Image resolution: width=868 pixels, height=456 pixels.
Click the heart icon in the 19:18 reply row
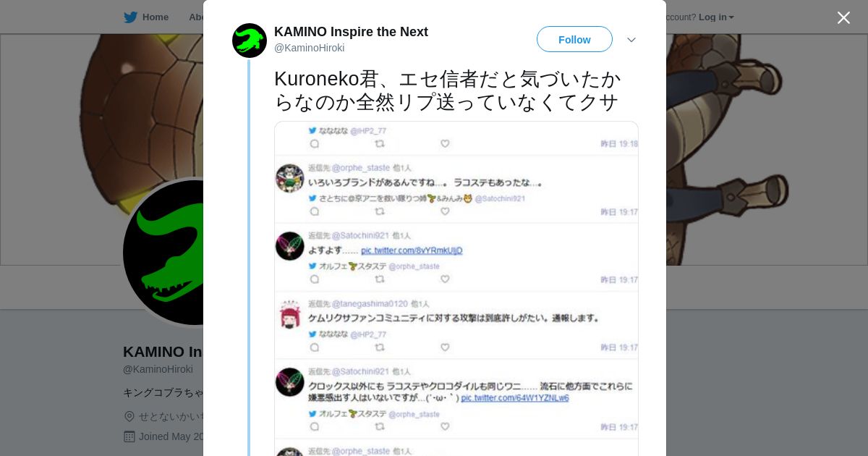tap(445, 143)
